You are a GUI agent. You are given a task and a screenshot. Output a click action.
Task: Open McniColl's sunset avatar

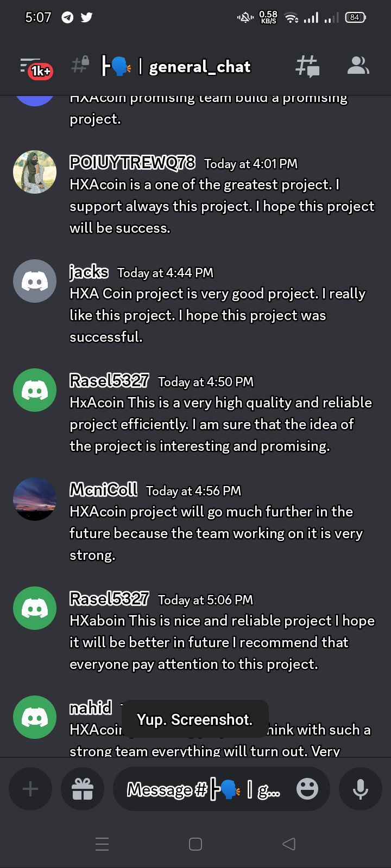[35, 499]
